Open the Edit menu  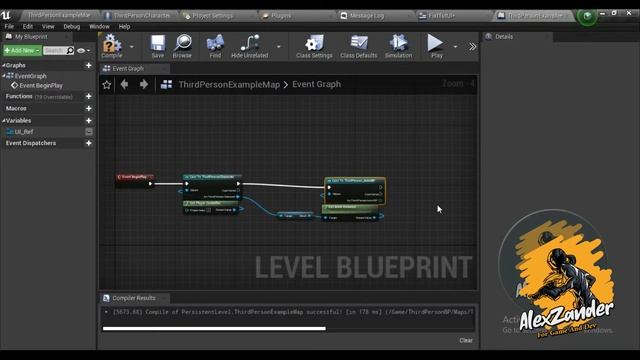pyautogui.click(x=28, y=27)
